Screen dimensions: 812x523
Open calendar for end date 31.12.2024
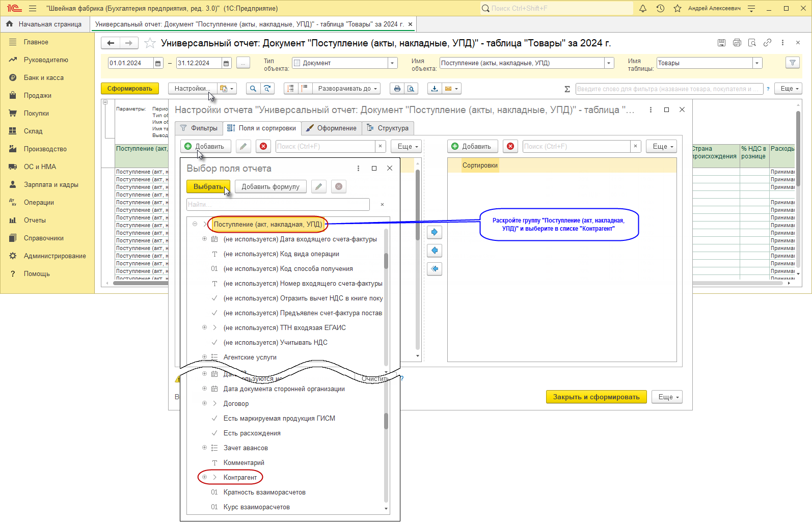(x=227, y=63)
